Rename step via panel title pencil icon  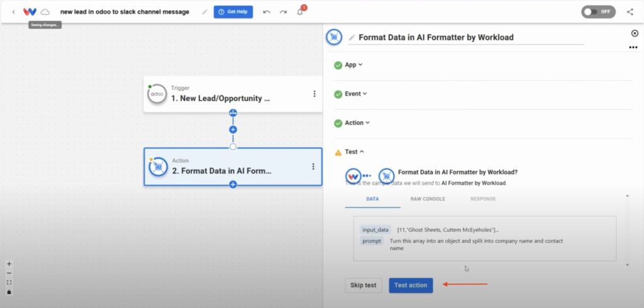coord(352,37)
